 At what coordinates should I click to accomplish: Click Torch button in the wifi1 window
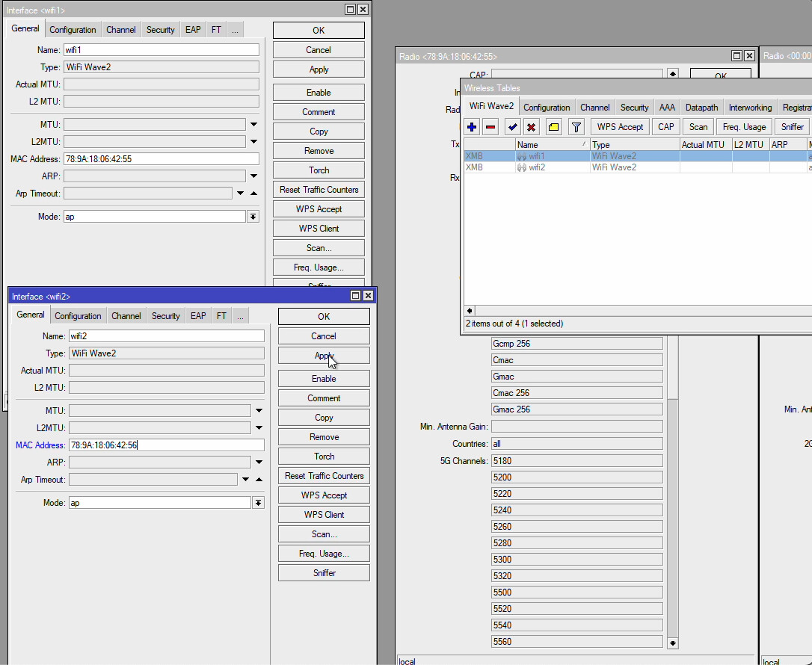click(x=319, y=170)
